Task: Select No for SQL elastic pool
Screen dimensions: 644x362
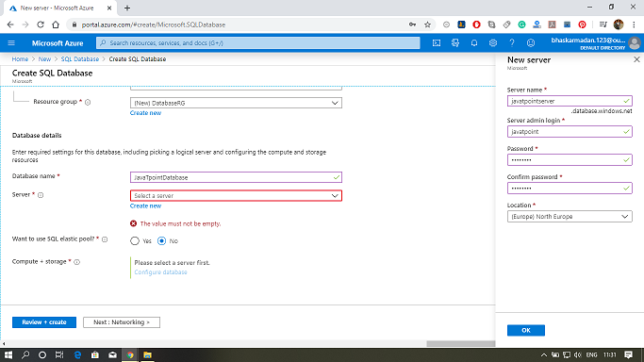Action: [x=162, y=241]
